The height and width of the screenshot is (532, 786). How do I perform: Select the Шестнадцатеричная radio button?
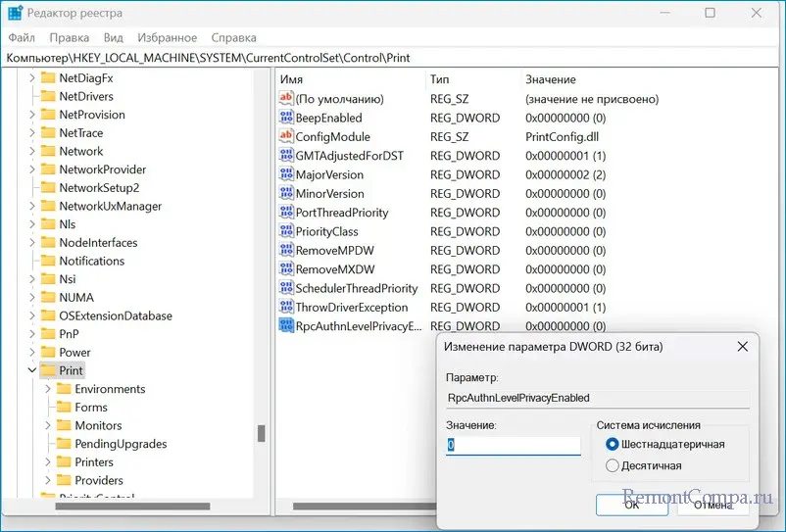(613, 444)
